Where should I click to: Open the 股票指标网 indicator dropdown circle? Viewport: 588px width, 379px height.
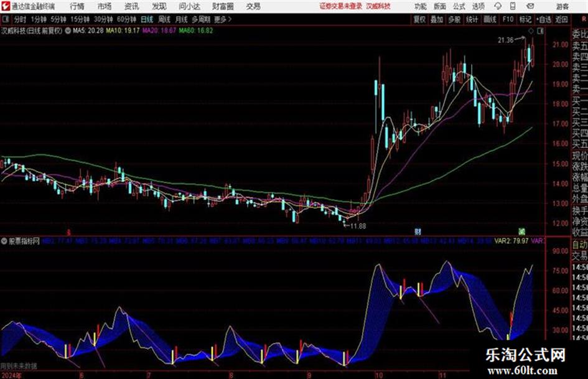pyautogui.click(x=4, y=241)
